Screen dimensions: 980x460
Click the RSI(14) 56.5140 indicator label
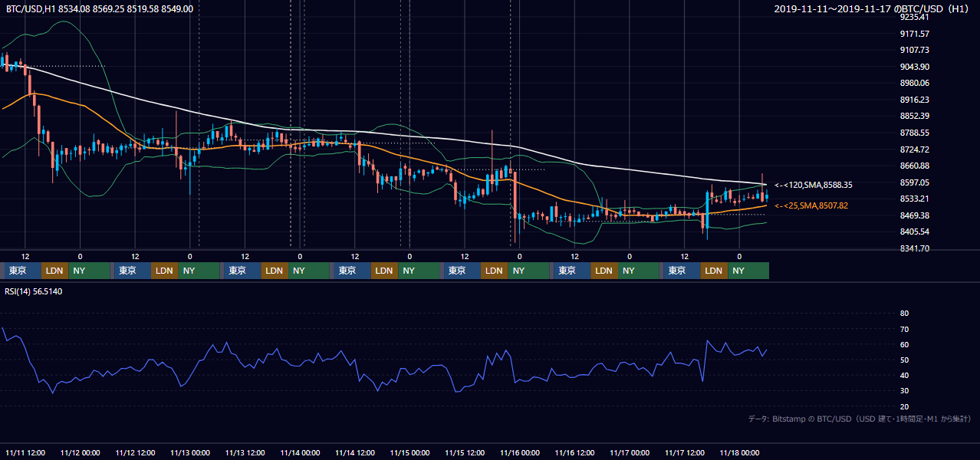coord(34,291)
